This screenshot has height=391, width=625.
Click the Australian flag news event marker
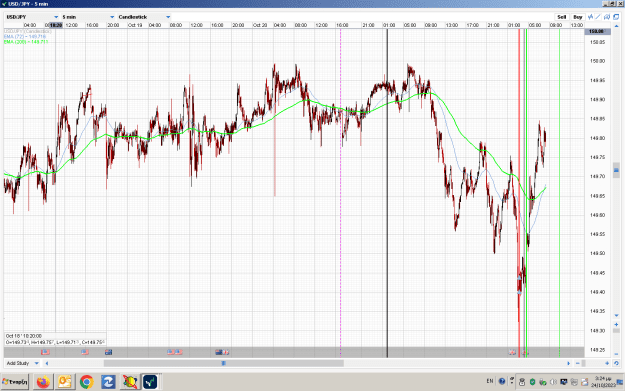(x=108, y=352)
